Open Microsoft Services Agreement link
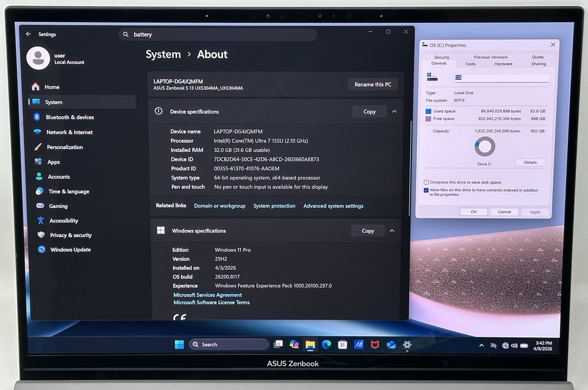The height and width of the screenshot is (390, 588). pyautogui.click(x=208, y=295)
